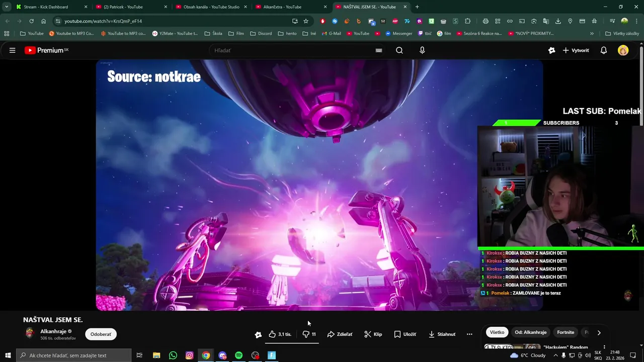Focus the Hľadať search field
Screen dimensions: 644x362
292,50
